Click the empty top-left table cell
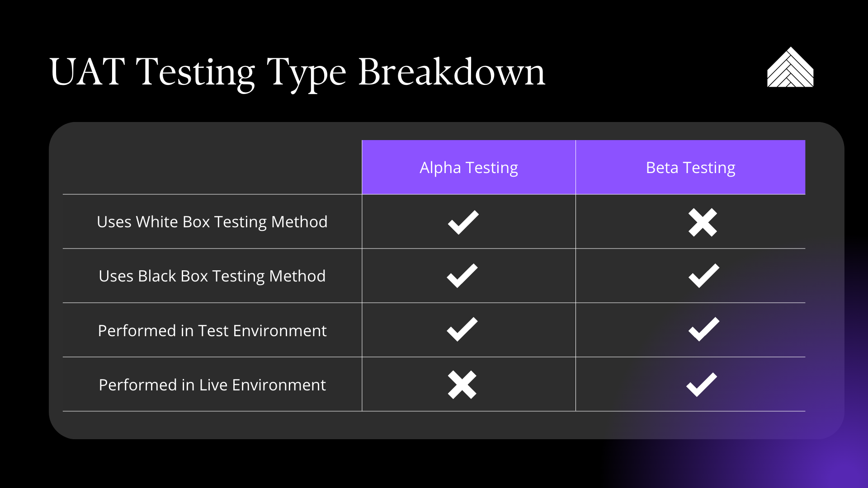Viewport: 868px width, 488px height. point(212,167)
